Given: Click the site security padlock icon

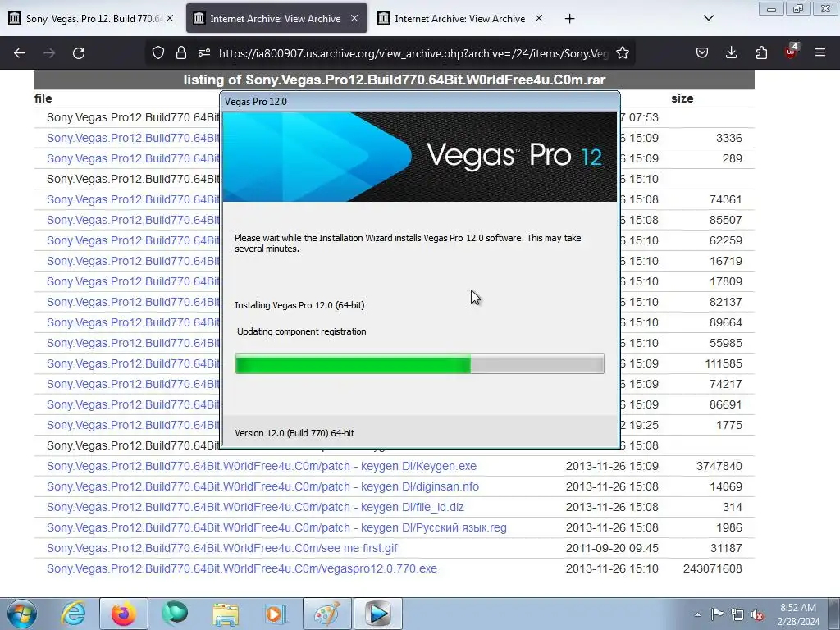Looking at the screenshot, I should click(181, 53).
